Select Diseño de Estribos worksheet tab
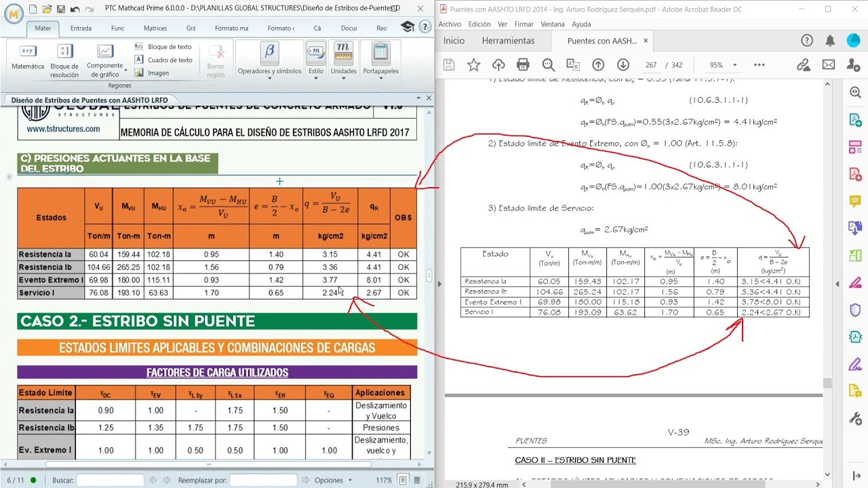Screen dimensions: 868x488 coord(90,100)
